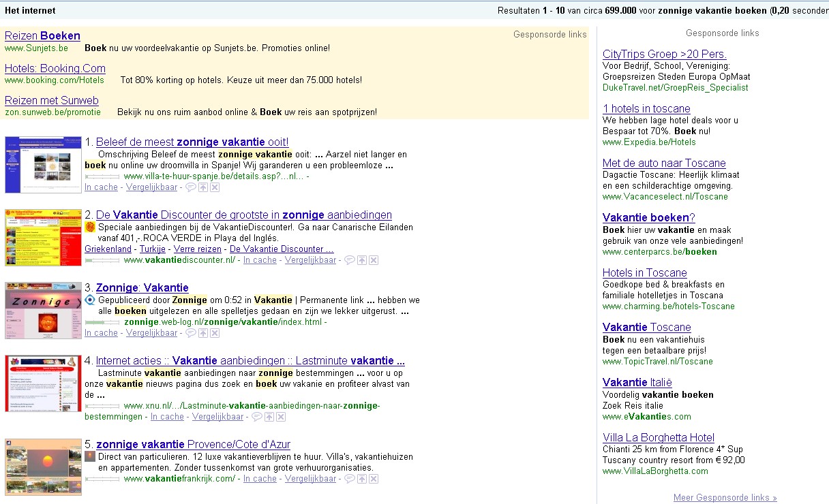829x504 pixels.
Task: Open zonnige vakantie Provence/Cote d'Azur result
Action: tap(194, 444)
